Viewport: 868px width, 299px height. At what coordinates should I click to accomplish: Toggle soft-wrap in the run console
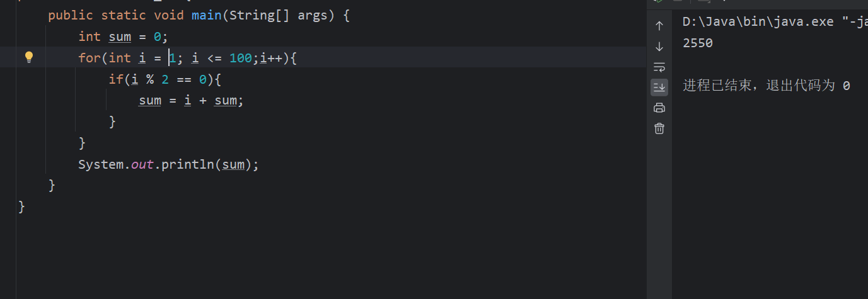(659, 67)
